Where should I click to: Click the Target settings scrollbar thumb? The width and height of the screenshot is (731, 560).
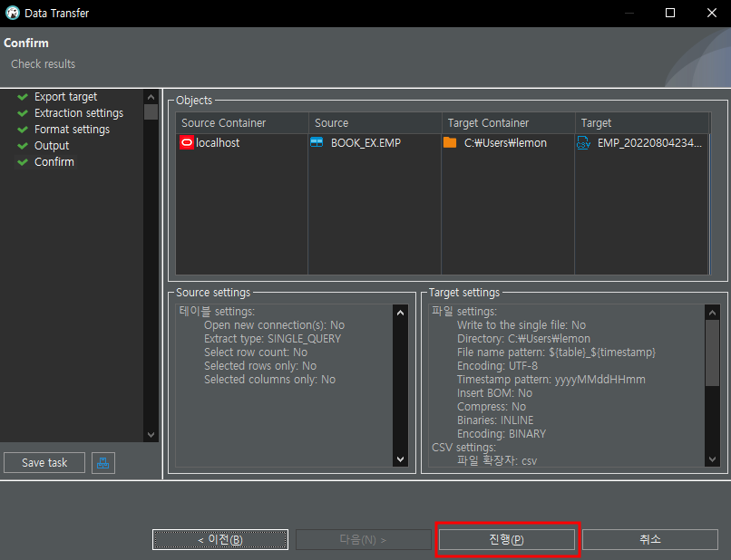coord(712,353)
